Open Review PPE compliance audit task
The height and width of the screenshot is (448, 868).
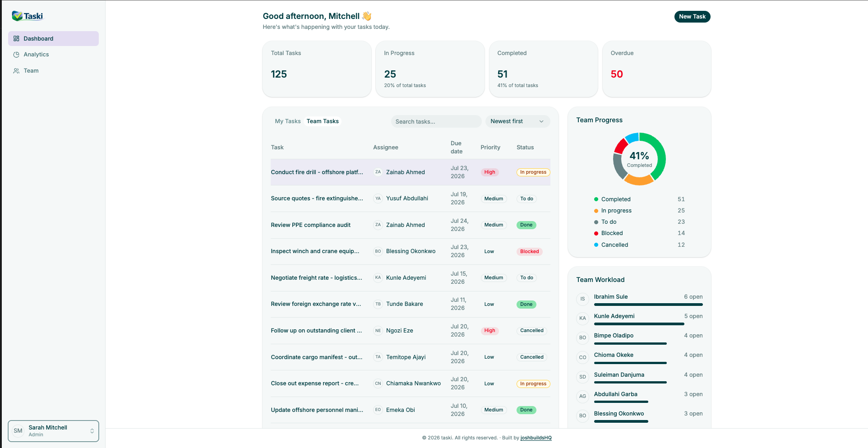click(x=310, y=225)
